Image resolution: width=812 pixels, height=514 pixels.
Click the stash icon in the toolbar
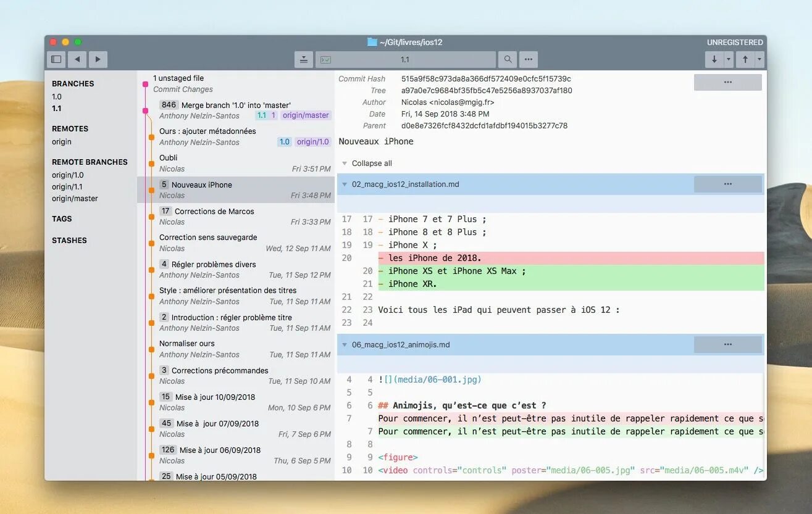303,59
